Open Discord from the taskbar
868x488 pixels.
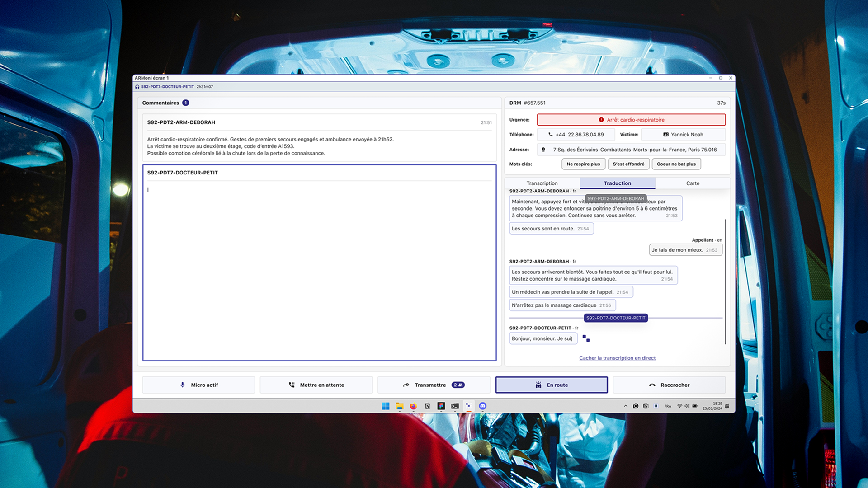[x=482, y=406]
